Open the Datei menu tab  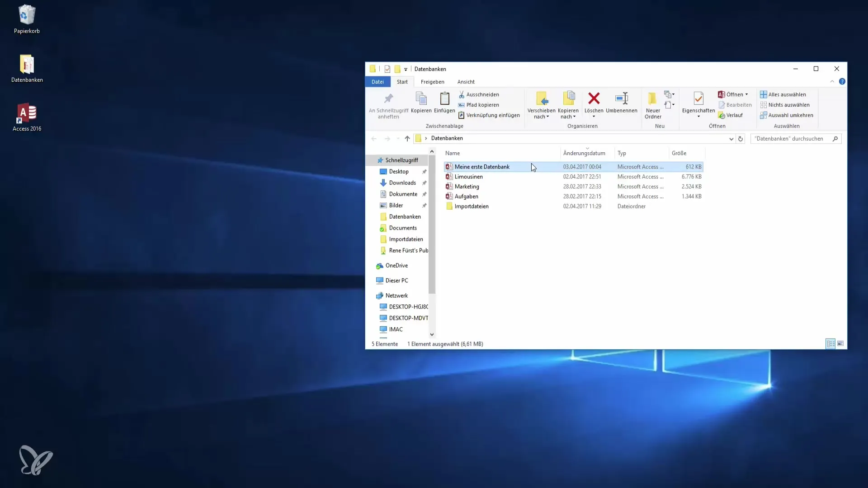pos(377,82)
